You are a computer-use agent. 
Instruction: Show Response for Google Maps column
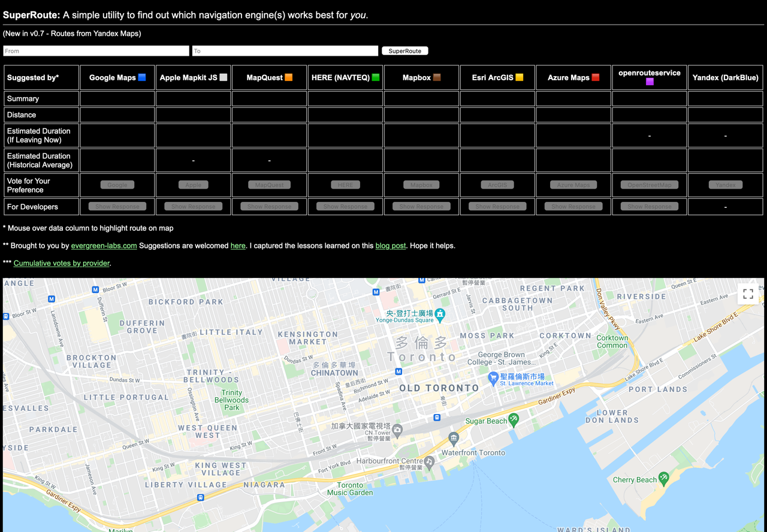point(117,207)
